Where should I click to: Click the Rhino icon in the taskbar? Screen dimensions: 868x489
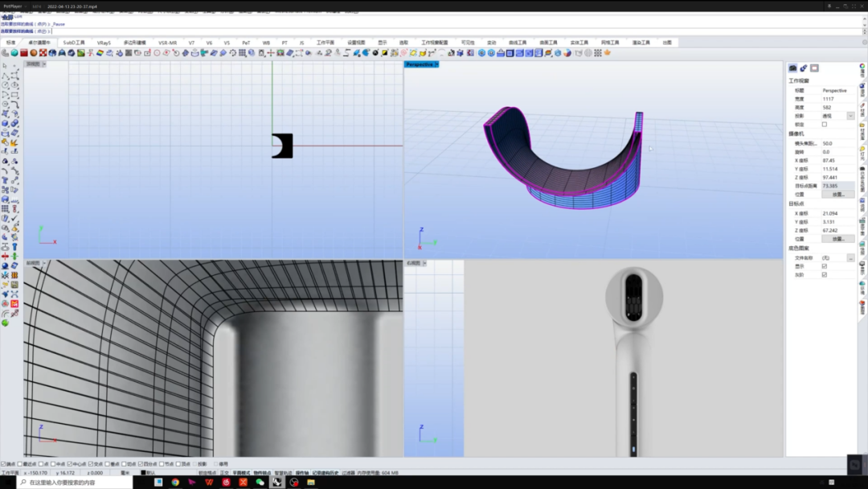click(276, 483)
